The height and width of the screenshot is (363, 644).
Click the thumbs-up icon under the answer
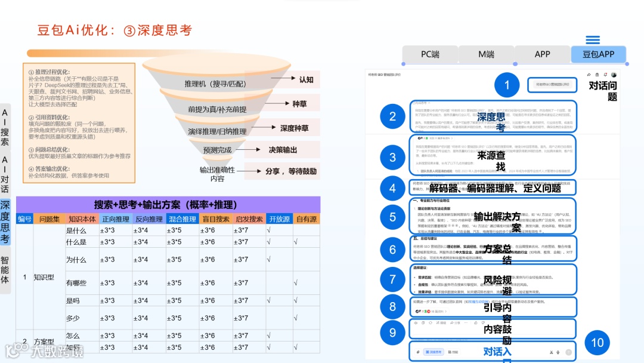coord(476,323)
